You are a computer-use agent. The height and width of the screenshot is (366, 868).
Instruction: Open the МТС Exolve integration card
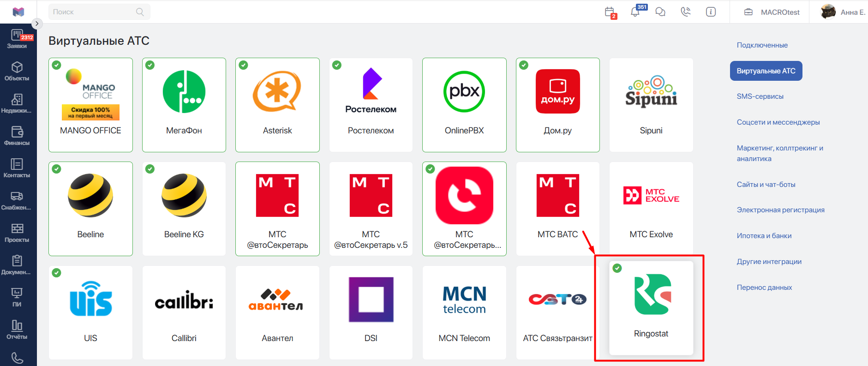pos(651,209)
